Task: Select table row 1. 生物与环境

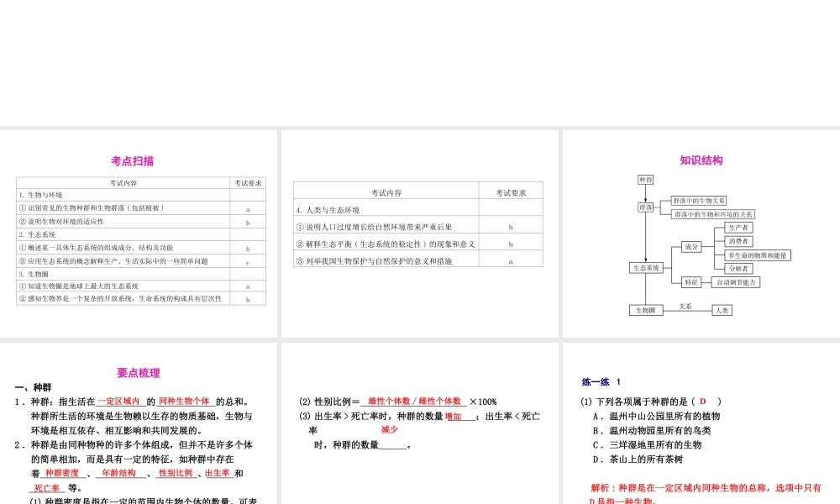Action: (141, 195)
